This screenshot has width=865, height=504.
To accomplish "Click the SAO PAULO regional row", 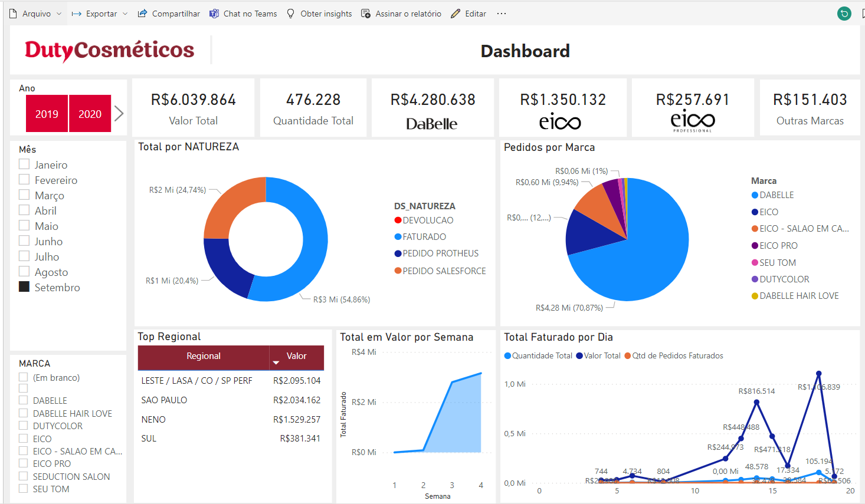I will 231,400.
